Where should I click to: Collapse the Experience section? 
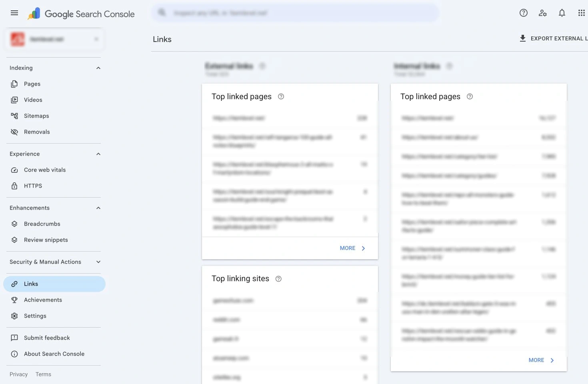coord(98,154)
